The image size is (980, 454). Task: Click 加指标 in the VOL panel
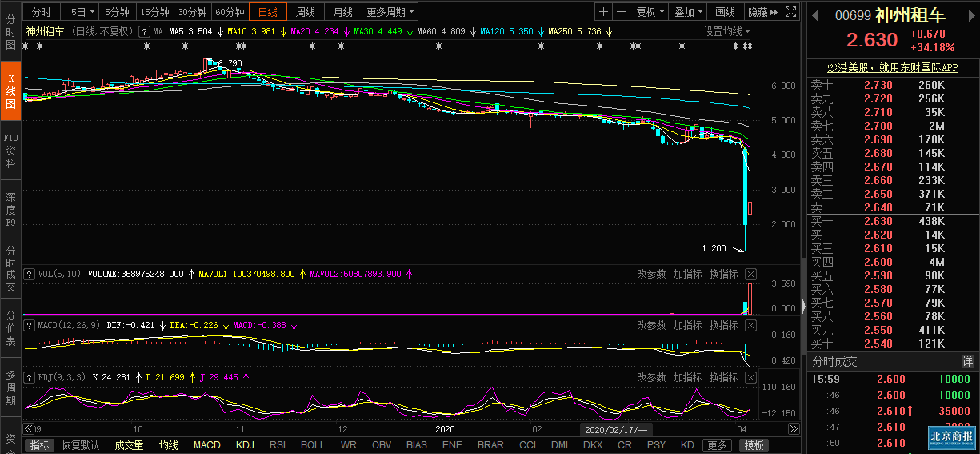click(x=687, y=274)
